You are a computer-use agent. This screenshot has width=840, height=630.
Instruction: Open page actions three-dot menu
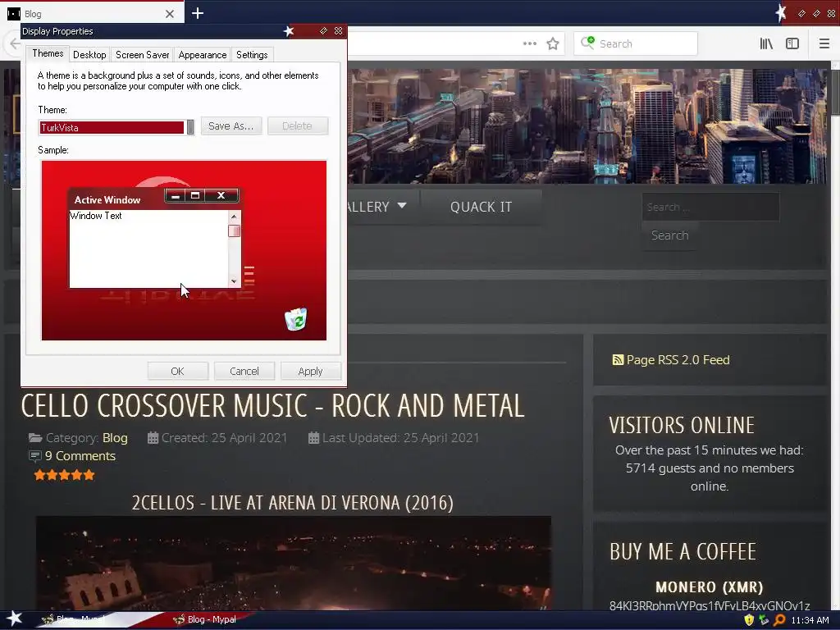click(x=530, y=44)
